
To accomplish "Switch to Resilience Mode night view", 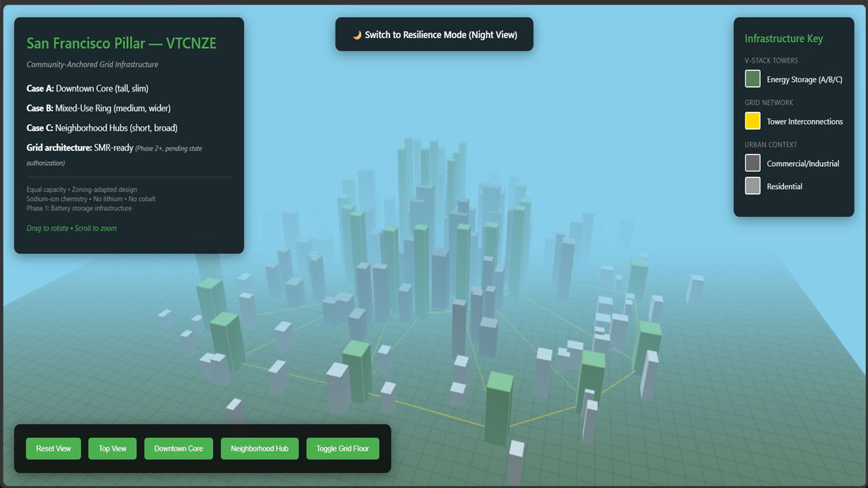I will [434, 35].
